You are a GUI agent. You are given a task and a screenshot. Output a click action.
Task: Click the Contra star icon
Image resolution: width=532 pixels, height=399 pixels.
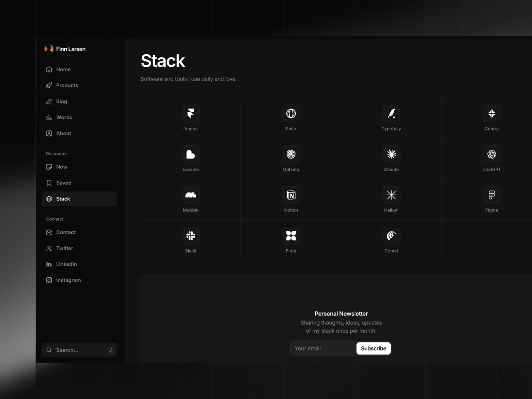click(492, 113)
